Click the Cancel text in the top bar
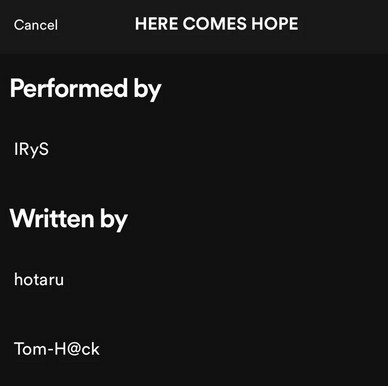This screenshot has height=386, width=388. click(x=36, y=25)
